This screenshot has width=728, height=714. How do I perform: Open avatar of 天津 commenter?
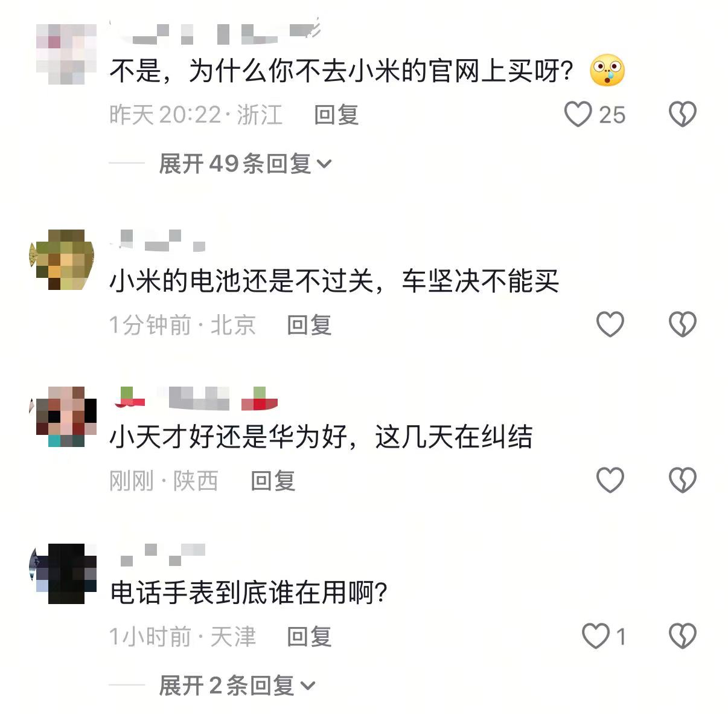63,574
